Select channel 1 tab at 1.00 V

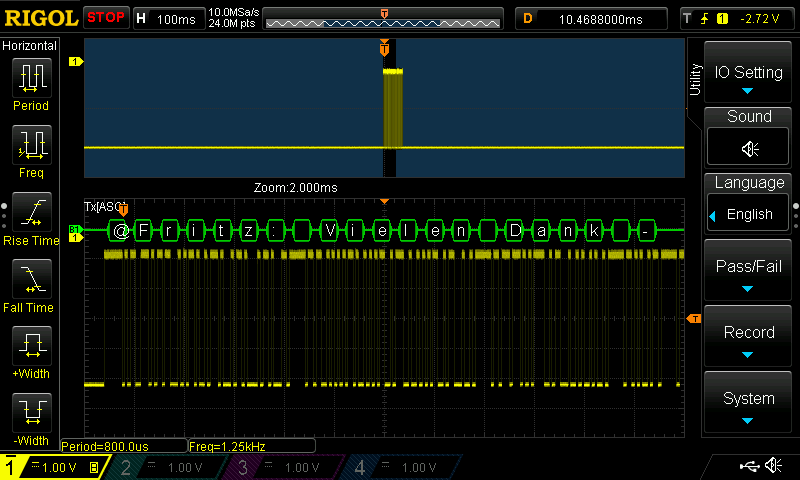click(54, 467)
